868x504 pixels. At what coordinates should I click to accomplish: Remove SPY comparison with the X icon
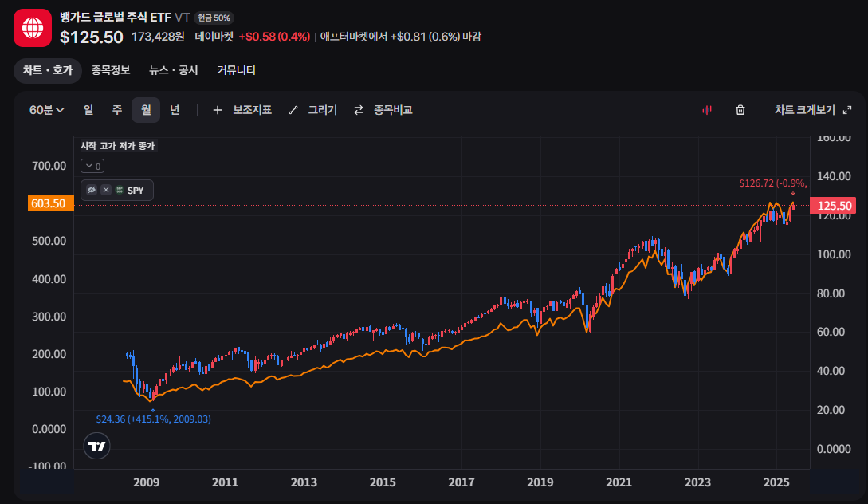click(x=106, y=190)
